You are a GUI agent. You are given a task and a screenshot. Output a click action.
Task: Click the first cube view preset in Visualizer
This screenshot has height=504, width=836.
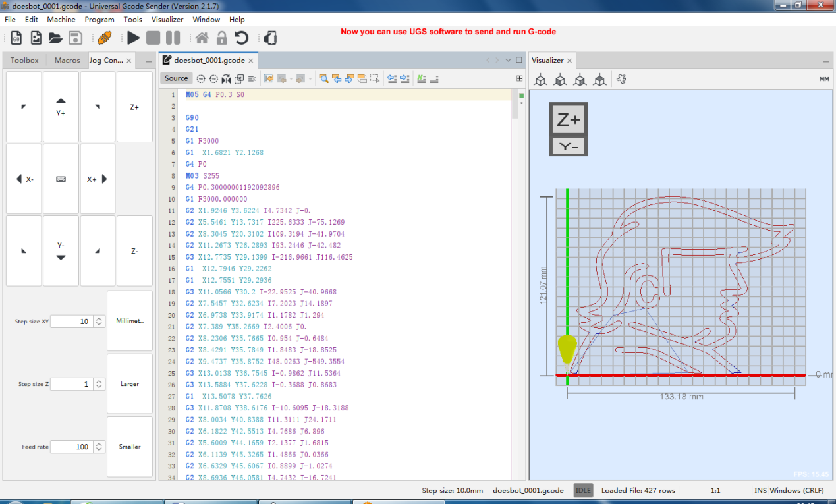click(x=540, y=80)
